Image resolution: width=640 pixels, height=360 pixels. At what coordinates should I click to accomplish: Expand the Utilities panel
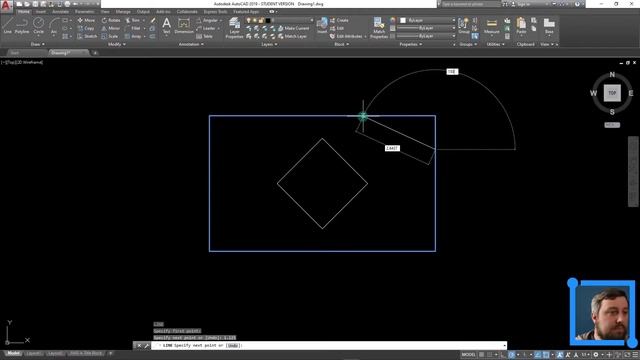click(496, 44)
